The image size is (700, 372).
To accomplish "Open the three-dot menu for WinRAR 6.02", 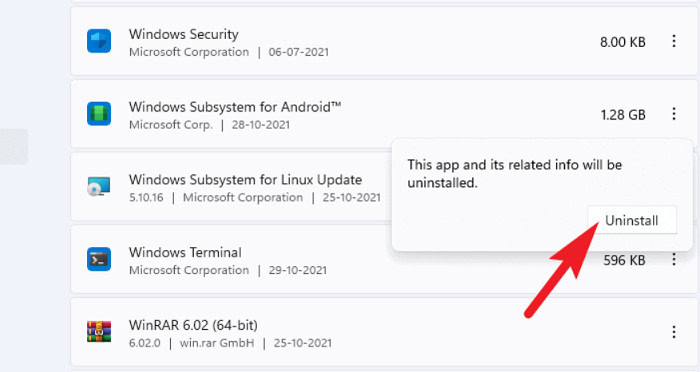I will (x=674, y=332).
